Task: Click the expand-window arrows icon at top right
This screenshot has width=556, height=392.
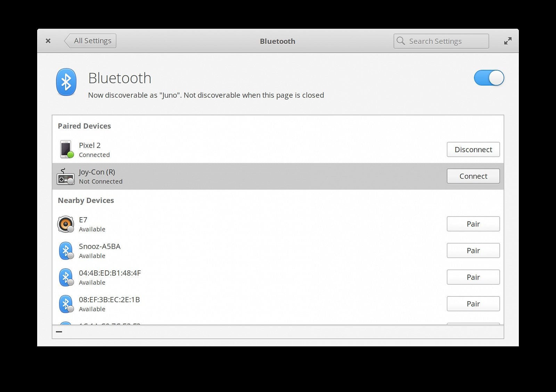Action: 508,41
